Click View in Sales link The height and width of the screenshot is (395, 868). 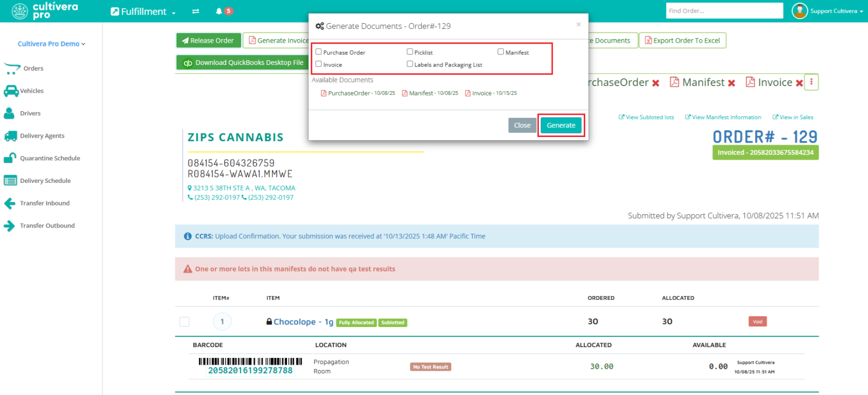(793, 117)
